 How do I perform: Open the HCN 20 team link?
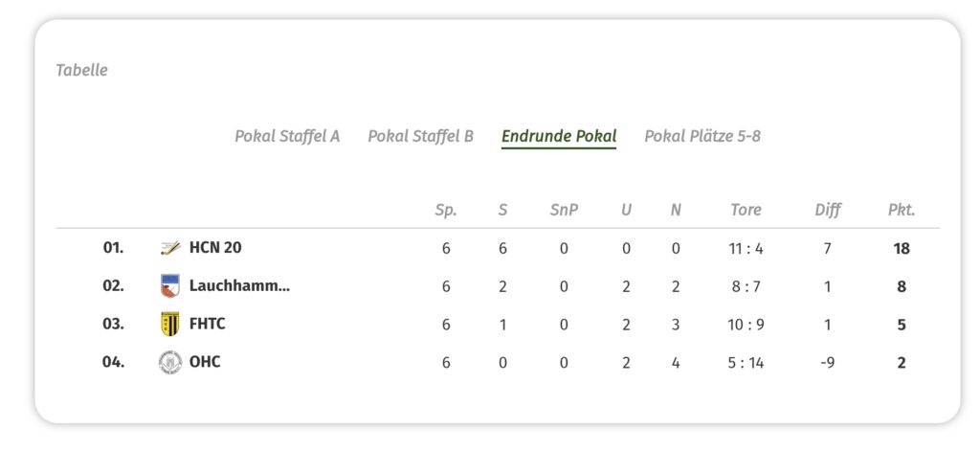click(215, 248)
